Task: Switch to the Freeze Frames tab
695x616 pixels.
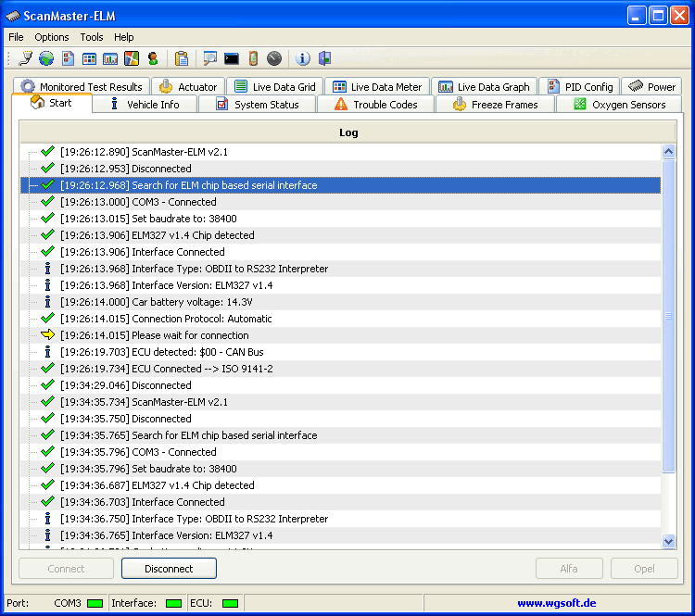Action: pyautogui.click(x=496, y=105)
